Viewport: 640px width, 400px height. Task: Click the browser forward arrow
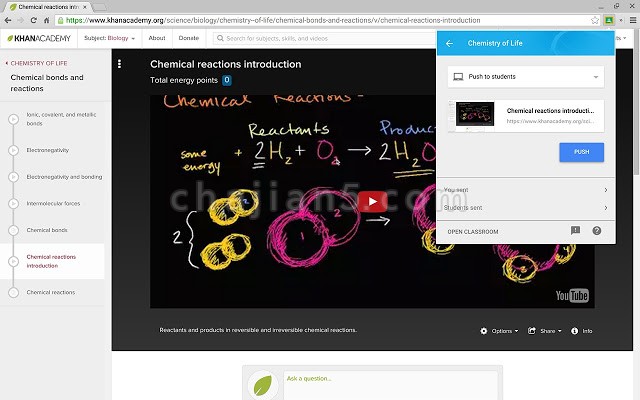point(21,20)
